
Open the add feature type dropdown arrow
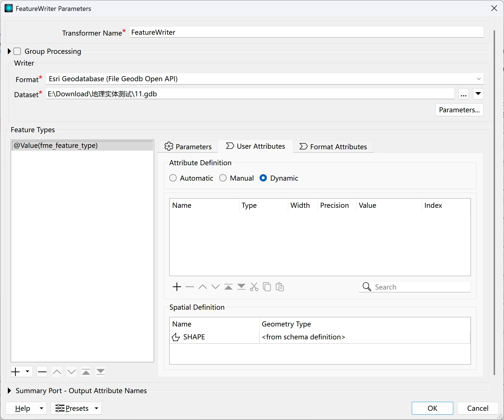pyautogui.click(x=27, y=372)
